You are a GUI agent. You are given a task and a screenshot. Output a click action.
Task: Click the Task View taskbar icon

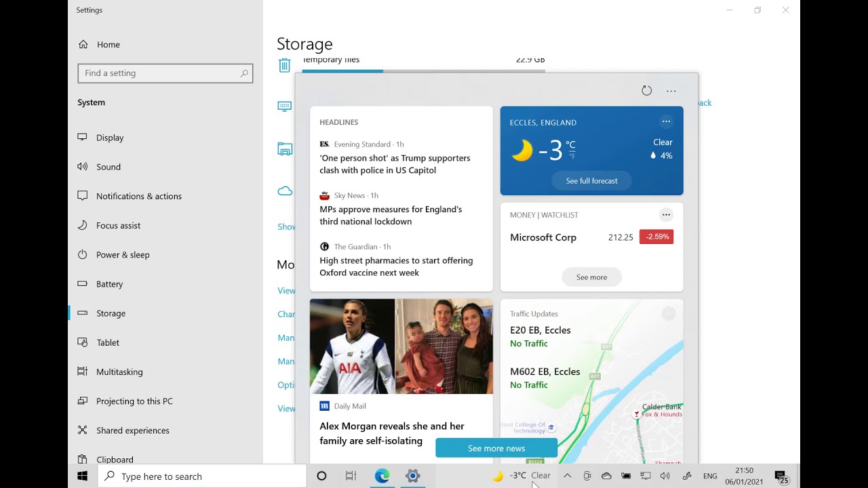tap(351, 476)
